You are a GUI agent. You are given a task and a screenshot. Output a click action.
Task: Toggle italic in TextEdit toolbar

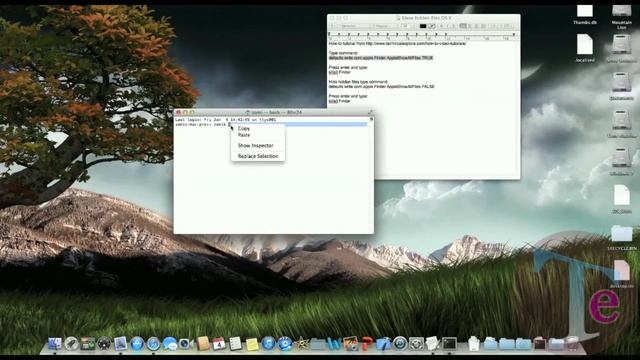pyautogui.click(x=447, y=26)
